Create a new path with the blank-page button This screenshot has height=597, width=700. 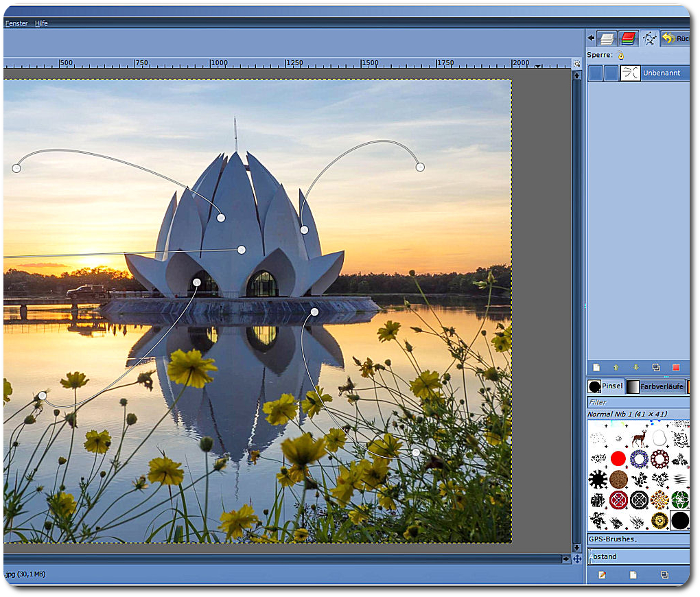click(x=596, y=368)
